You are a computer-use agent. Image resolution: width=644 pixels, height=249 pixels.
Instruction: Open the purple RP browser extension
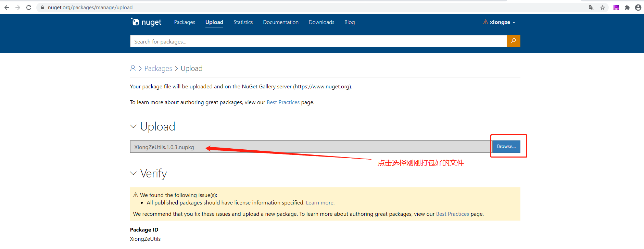[x=616, y=8]
